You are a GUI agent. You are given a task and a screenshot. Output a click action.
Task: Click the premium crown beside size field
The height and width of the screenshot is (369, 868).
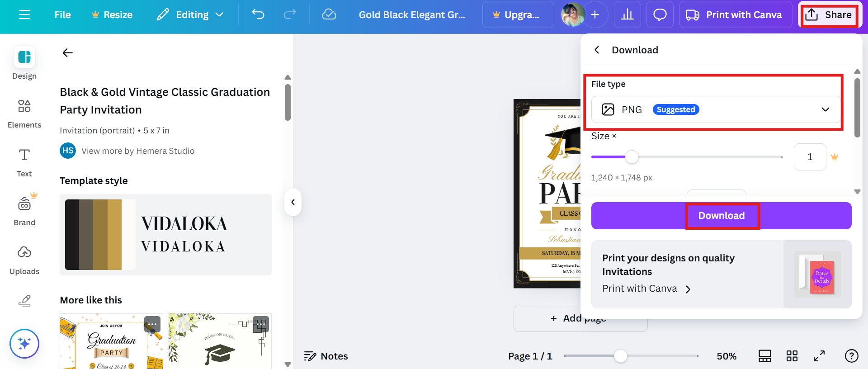(835, 157)
